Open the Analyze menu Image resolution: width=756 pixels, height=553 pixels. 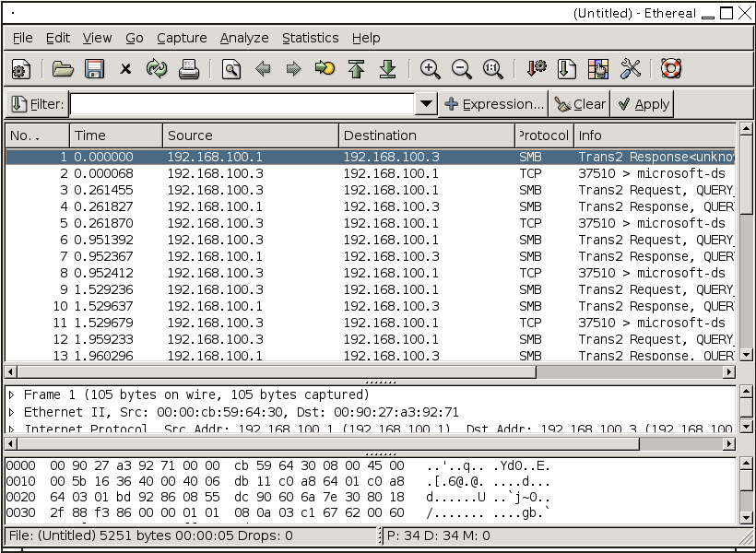244,38
